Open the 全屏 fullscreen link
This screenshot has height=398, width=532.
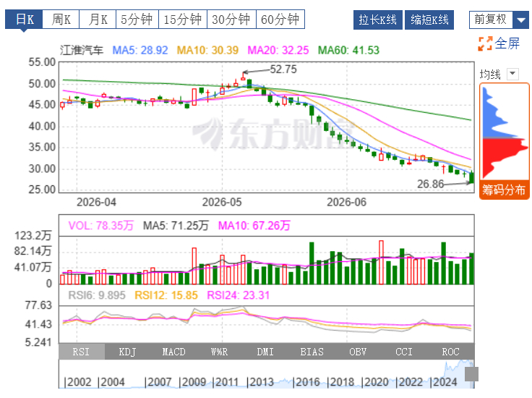pos(507,43)
